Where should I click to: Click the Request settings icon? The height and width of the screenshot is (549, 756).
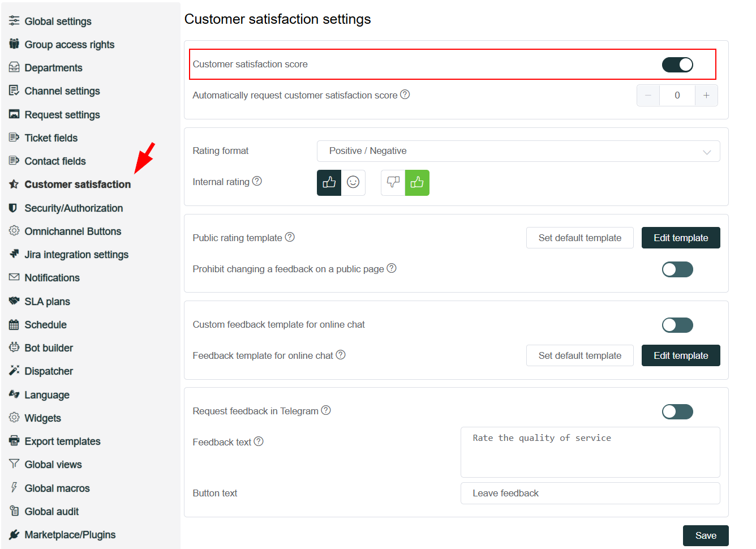pos(14,114)
